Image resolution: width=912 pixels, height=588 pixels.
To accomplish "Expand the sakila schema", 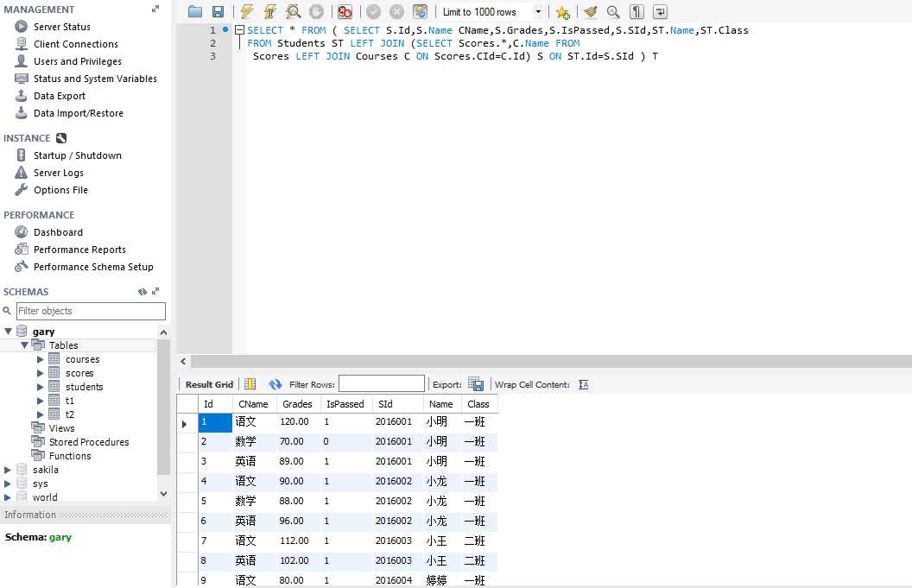I will coord(8,470).
